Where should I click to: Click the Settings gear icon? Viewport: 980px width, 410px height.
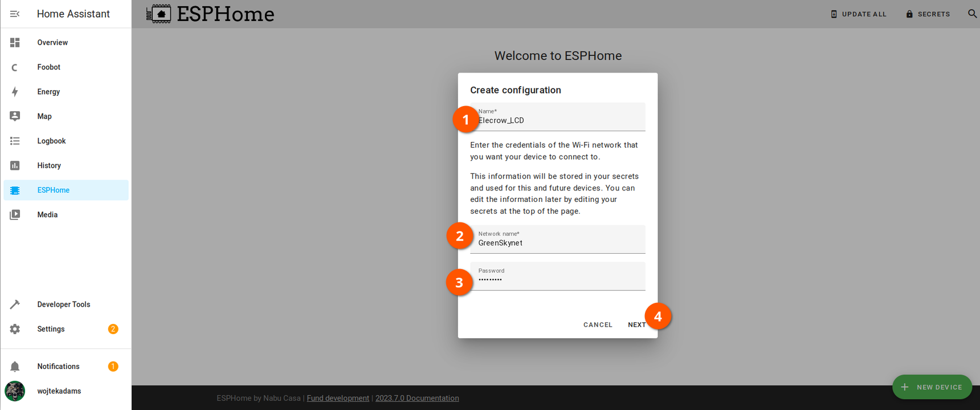(15, 329)
